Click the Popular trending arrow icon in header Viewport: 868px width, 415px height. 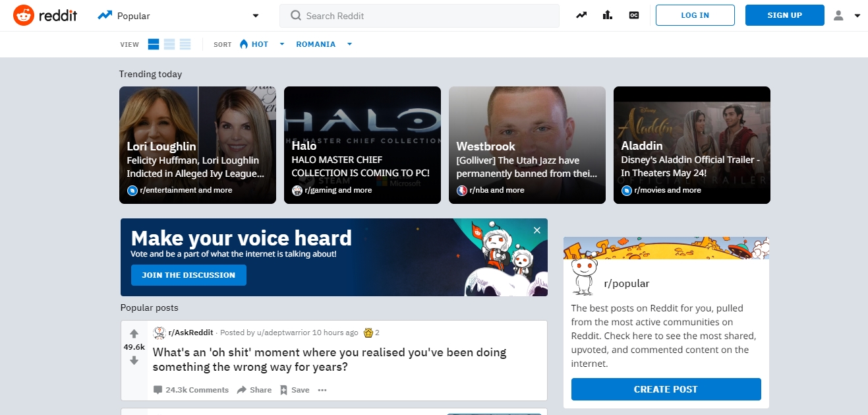105,15
